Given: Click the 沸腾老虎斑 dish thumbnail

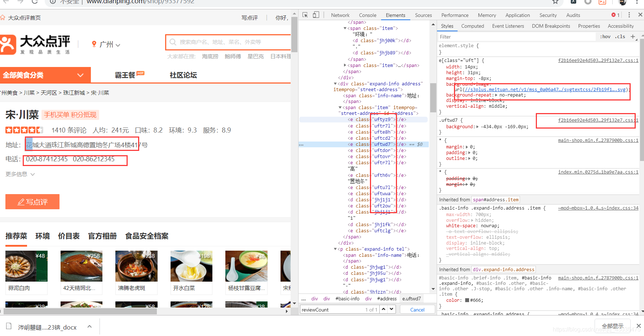Looking at the screenshot, I should pos(136,266).
